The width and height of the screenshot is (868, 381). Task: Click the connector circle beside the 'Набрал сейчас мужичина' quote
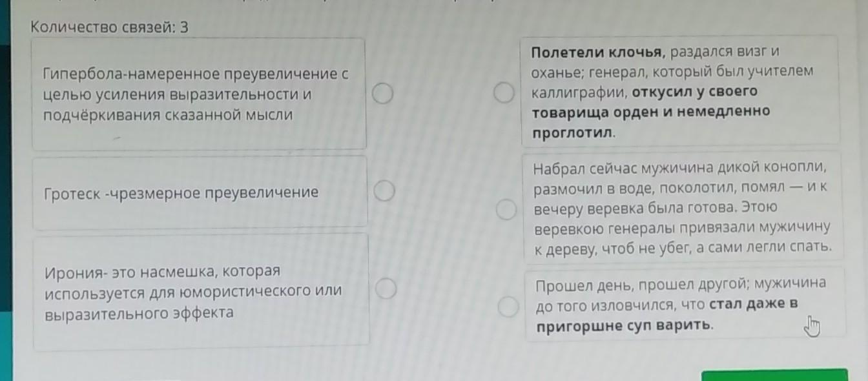click(x=506, y=209)
